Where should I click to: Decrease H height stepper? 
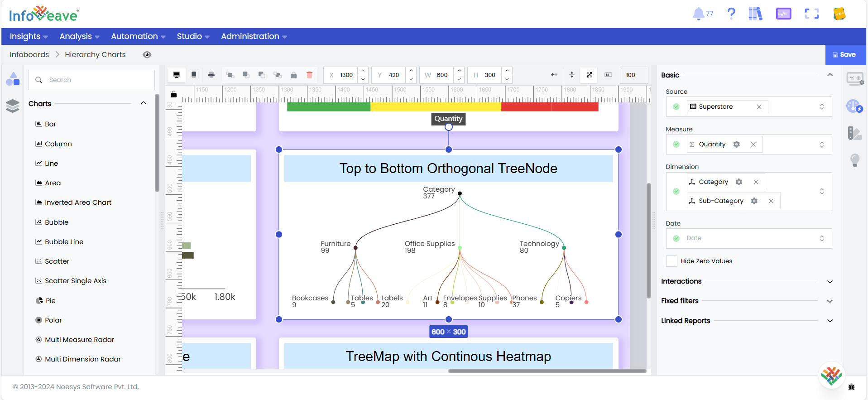[508, 79]
